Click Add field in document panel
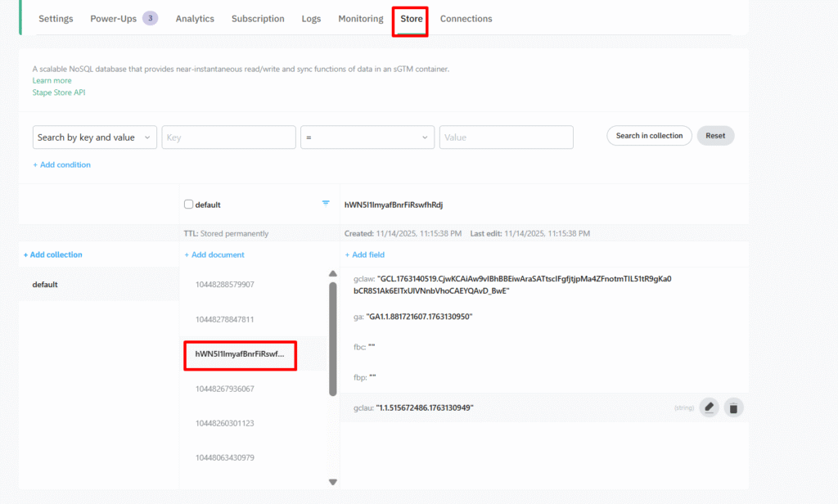This screenshot has height=504, width=838. coord(364,254)
